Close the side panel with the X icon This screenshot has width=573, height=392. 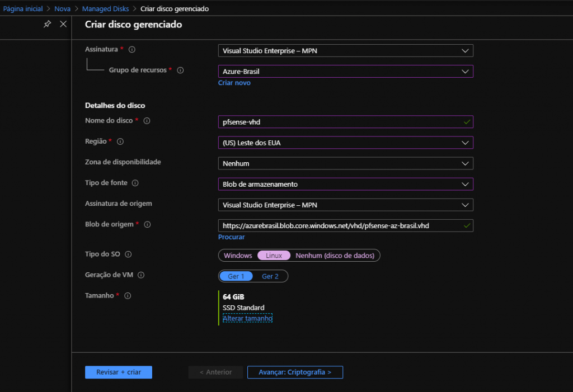click(x=63, y=24)
